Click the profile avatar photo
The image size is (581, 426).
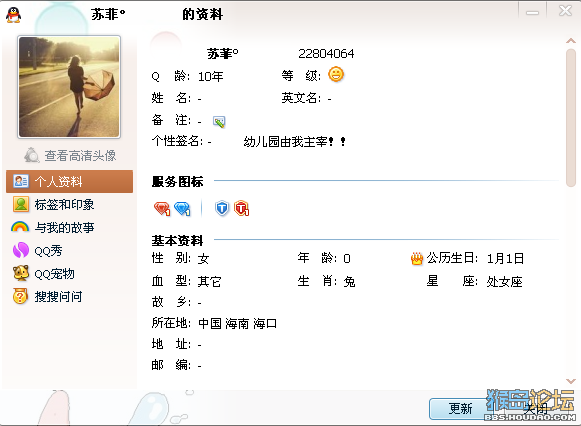(69, 87)
